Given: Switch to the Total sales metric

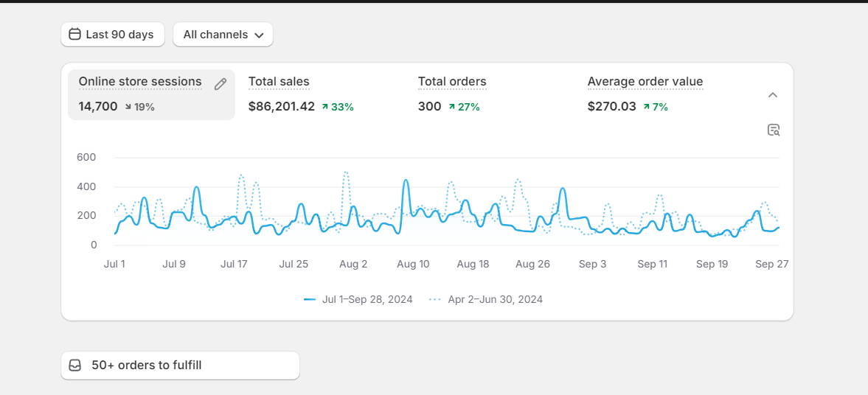Looking at the screenshot, I should (279, 82).
